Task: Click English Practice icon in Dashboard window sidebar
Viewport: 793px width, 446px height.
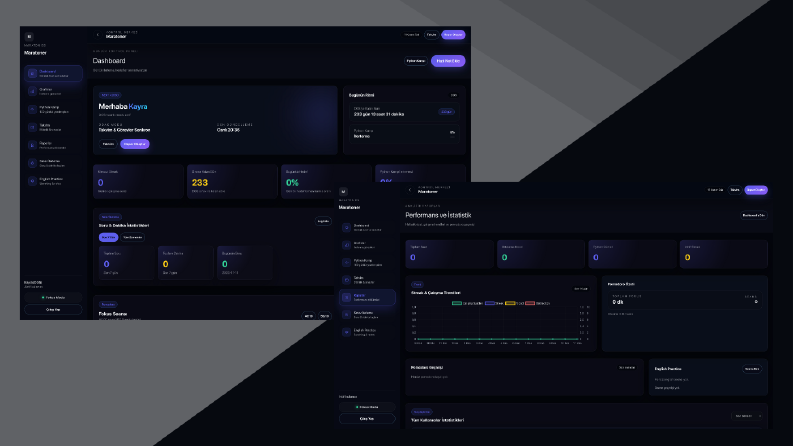Action: point(32,181)
